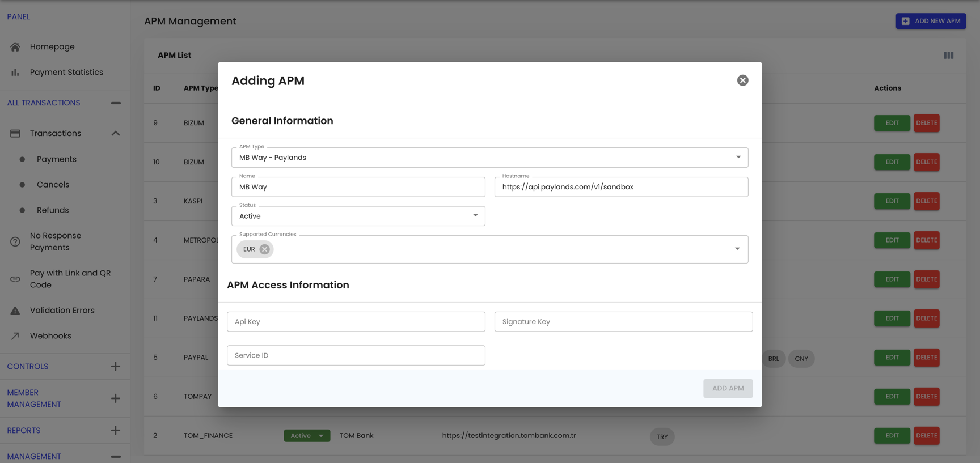Delete the BIZUM row with ID 10
The height and width of the screenshot is (463, 980).
(927, 162)
